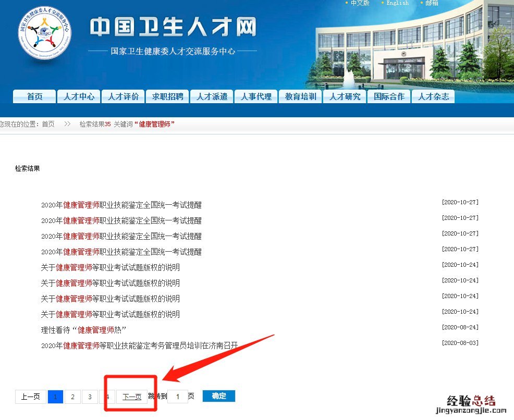Viewport: 514px width, 420px height.
Task: Click the 国家卫生健康委人才交流服务中心 subtitle
Action: click(x=173, y=51)
